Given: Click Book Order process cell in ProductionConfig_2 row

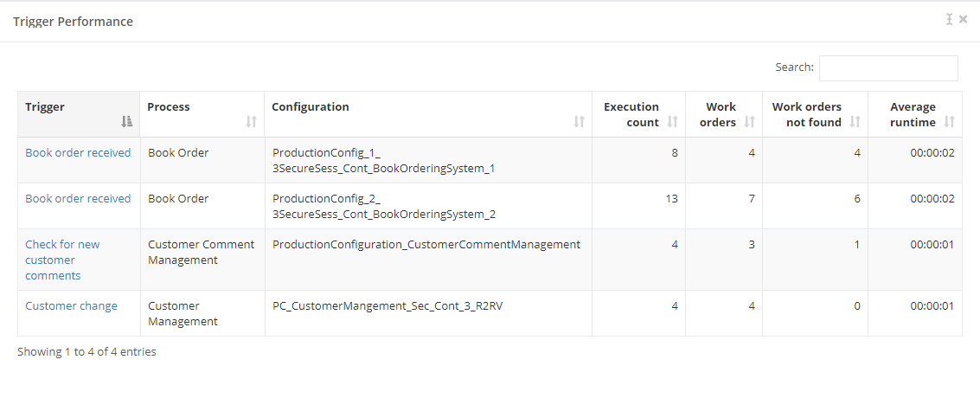Looking at the screenshot, I should (202, 206).
